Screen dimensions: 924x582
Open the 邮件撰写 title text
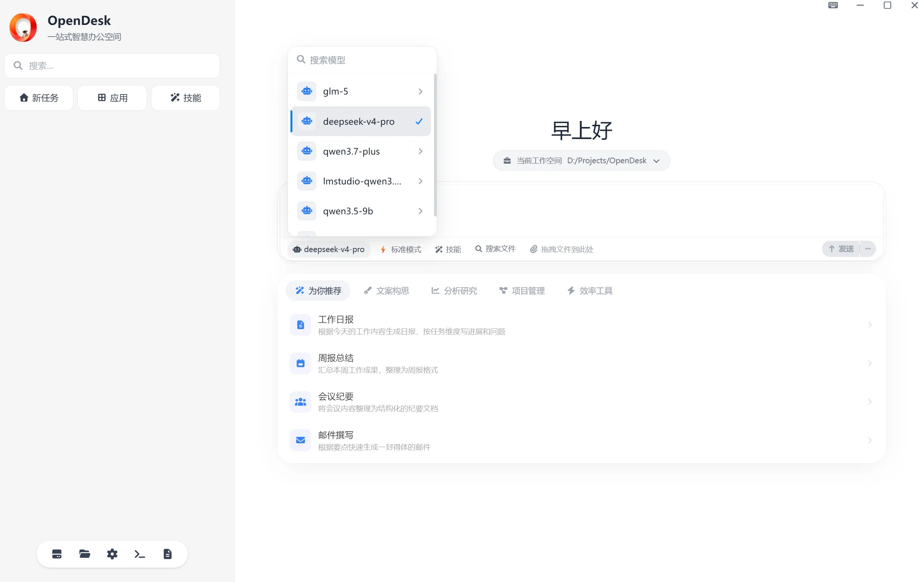pos(336,435)
